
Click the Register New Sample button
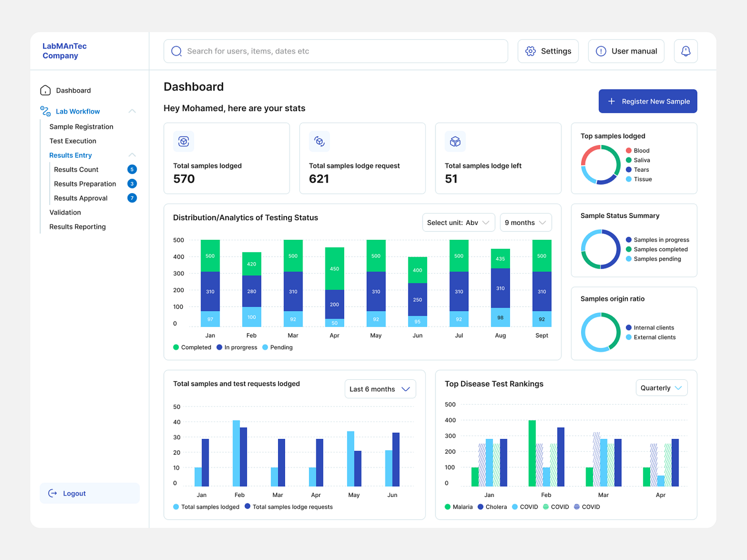tap(648, 101)
